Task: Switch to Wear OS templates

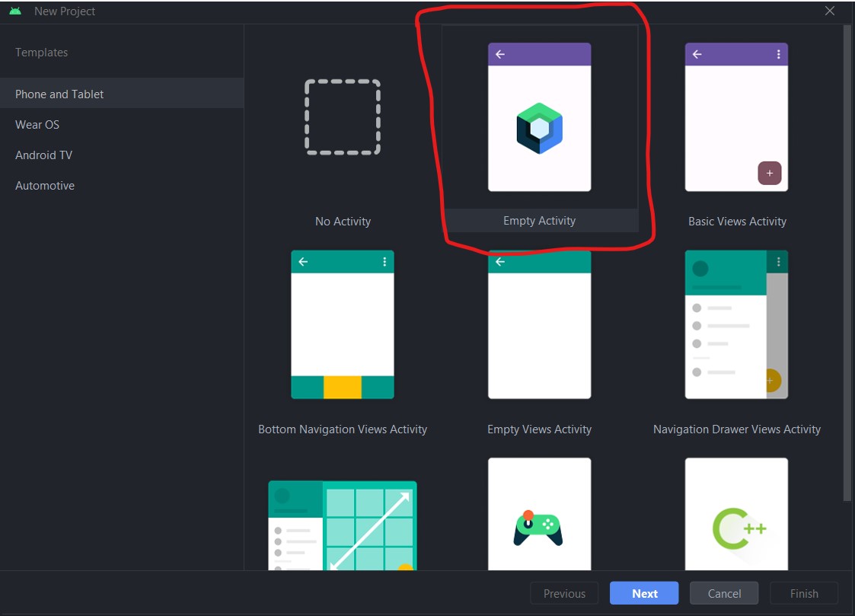Action: 37,125
